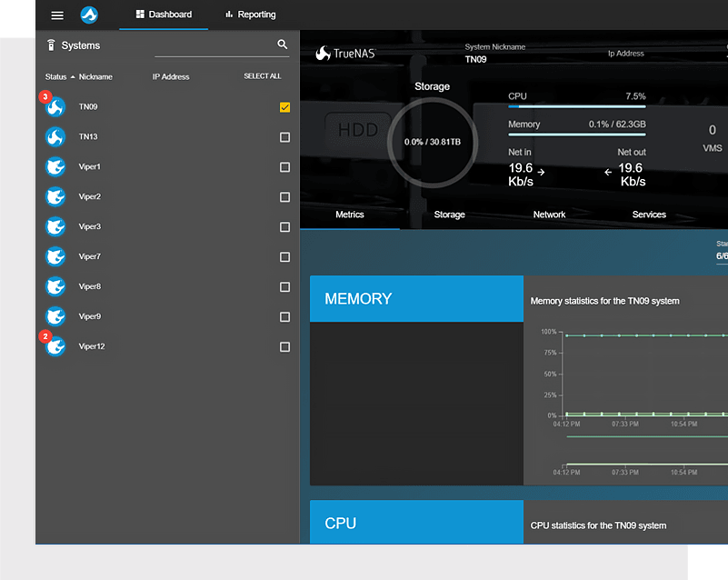Click the TN13 system status icon
This screenshot has width=728, height=580.
click(x=55, y=137)
